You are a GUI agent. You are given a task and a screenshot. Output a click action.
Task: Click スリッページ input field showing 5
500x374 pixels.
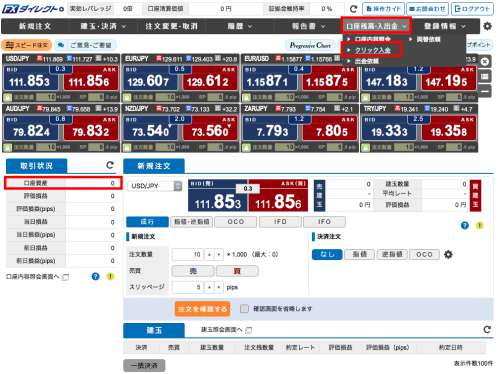point(187,287)
